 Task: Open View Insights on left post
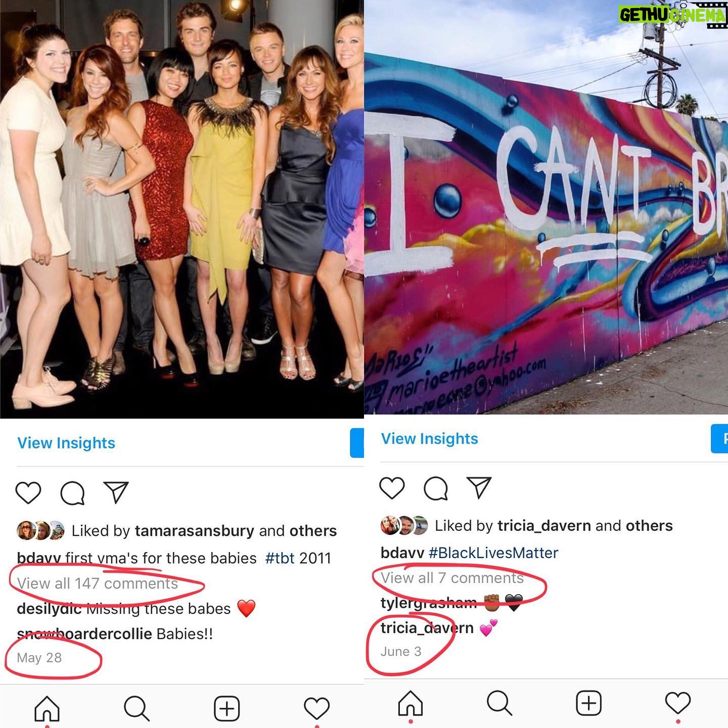pyautogui.click(x=66, y=443)
